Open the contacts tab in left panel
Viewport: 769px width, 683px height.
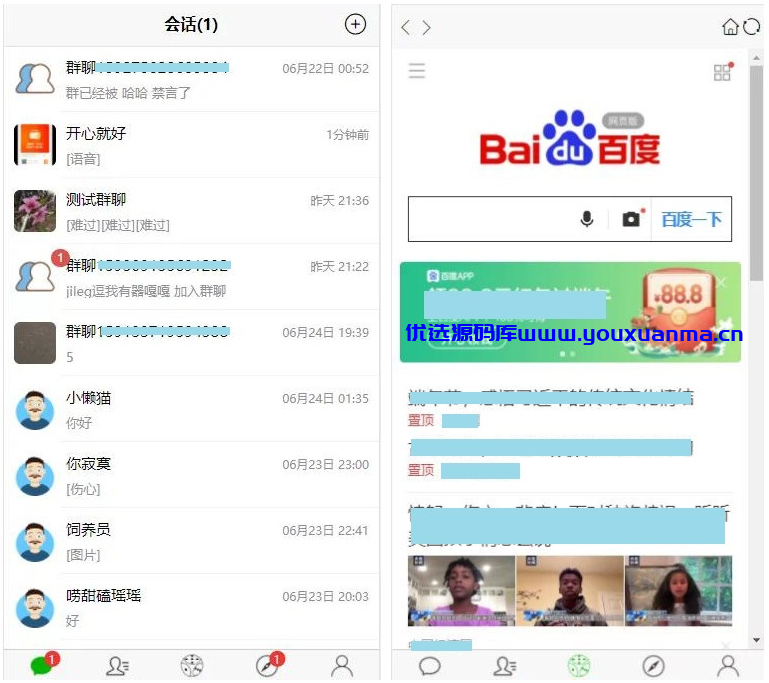(x=118, y=666)
